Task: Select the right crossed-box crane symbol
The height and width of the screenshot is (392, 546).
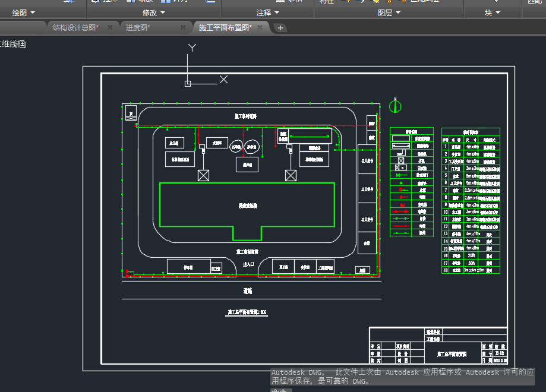Action: 291,175
